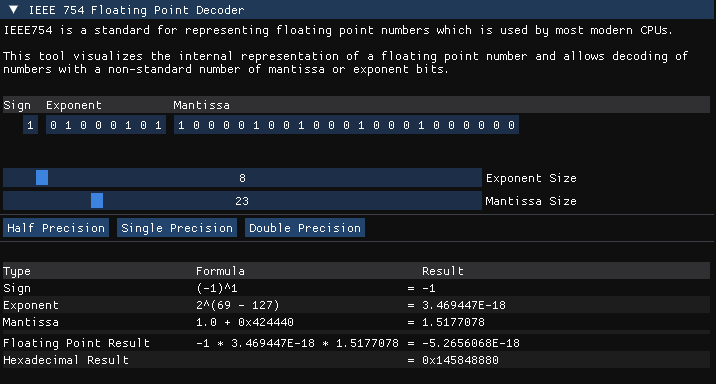Click the '(-1)^1' formula cell
This screenshot has width=716, height=384.
pyautogui.click(x=217, y=289)
